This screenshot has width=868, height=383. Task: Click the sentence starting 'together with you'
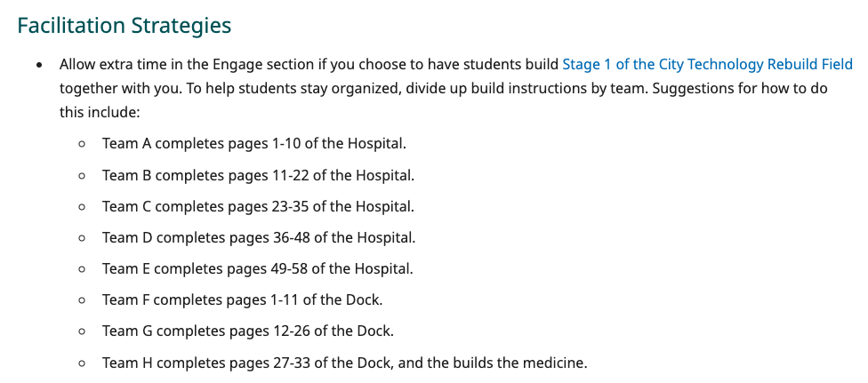pos(445,90)
